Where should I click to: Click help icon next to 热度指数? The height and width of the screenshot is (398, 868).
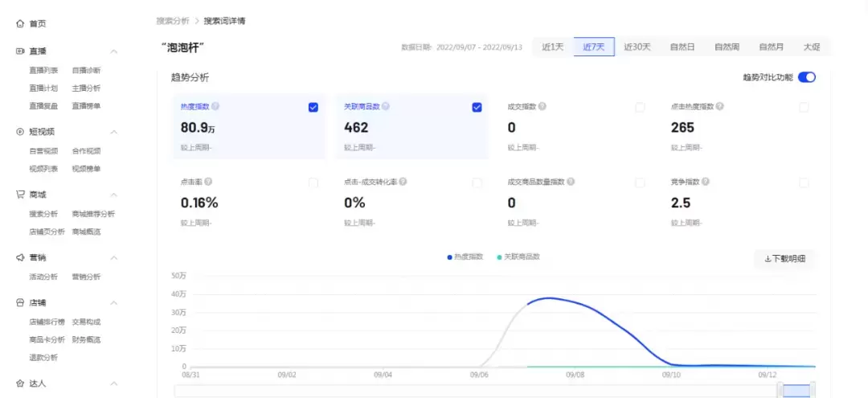(215, 106)
